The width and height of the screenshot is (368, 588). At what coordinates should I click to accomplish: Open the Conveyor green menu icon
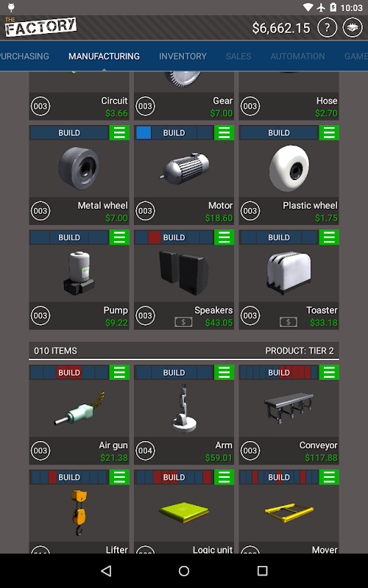pos(329,373)
